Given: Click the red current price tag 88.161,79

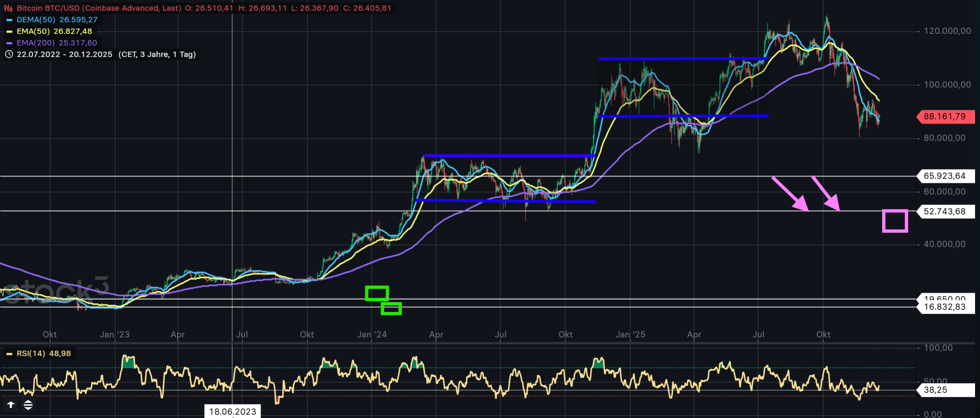Looking at the screenshot, I should coord(944,117).
